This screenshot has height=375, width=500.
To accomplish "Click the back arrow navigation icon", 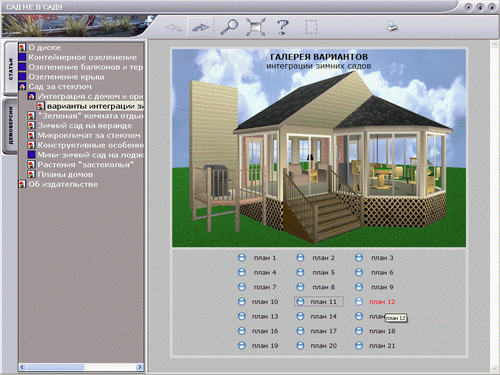I will (x=174, y=28).
